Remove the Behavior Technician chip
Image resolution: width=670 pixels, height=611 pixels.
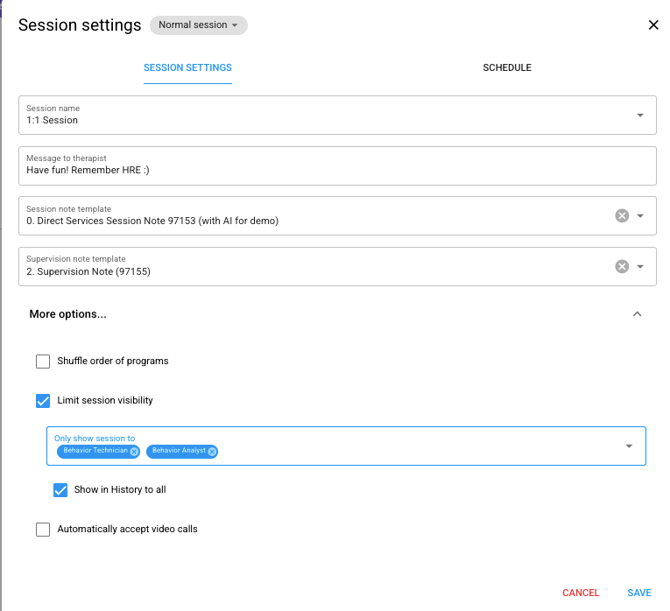134,451
